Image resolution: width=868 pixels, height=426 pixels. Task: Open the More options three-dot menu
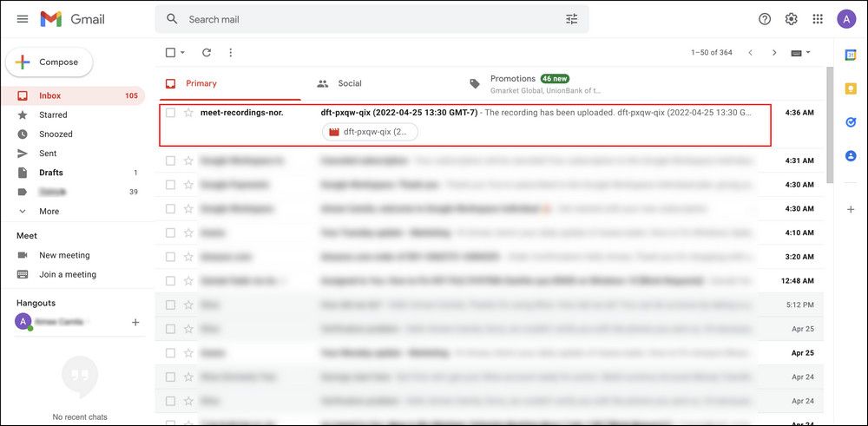[231, 53]
